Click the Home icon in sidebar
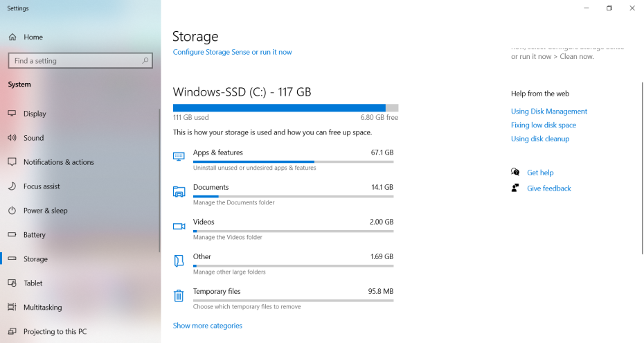The width and height of the screenshot is (644, 343). [x=12, y=37]
